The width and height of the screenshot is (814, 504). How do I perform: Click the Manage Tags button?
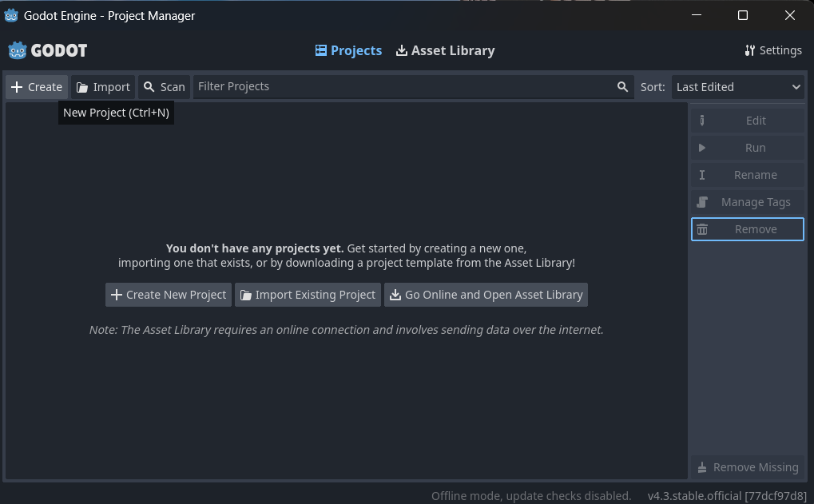coord(748,202)
